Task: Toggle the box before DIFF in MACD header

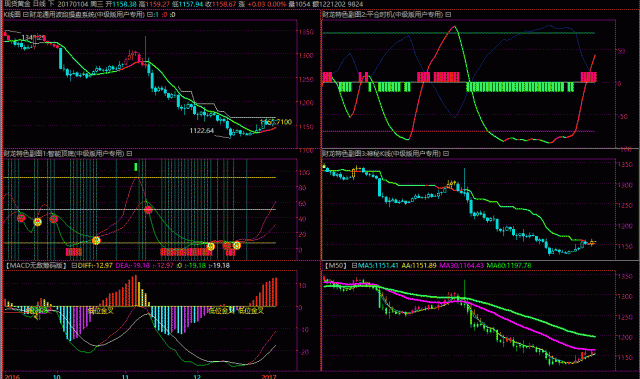Action: 74,266
